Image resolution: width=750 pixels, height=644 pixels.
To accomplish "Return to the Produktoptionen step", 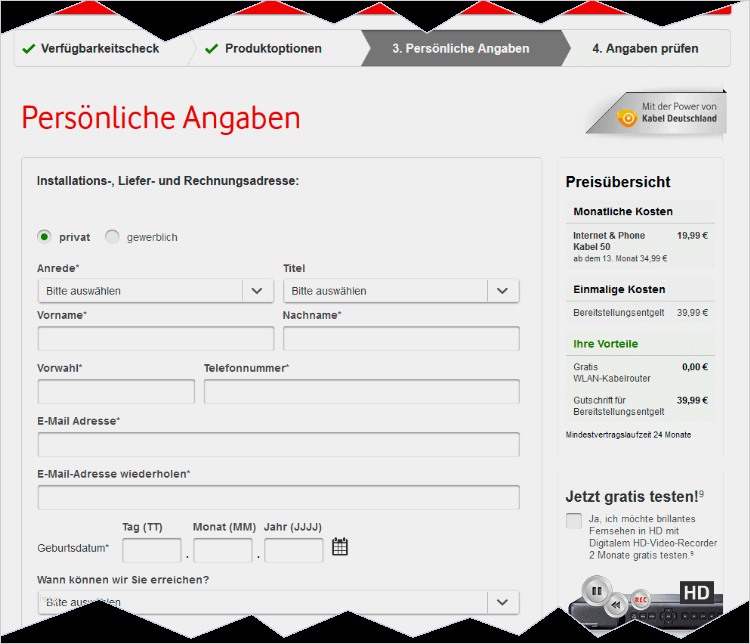I will pyautogui.click(x=273, y=48).
